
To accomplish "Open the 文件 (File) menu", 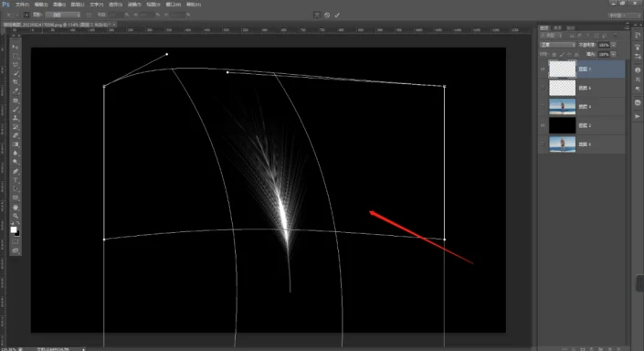I will [22, 5].
